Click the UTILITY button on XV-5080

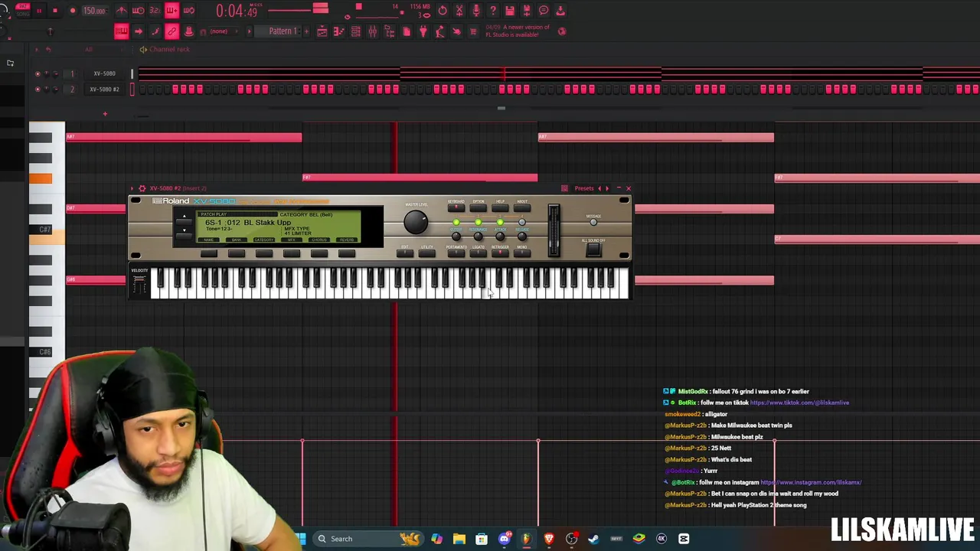[x=426, y=253]
